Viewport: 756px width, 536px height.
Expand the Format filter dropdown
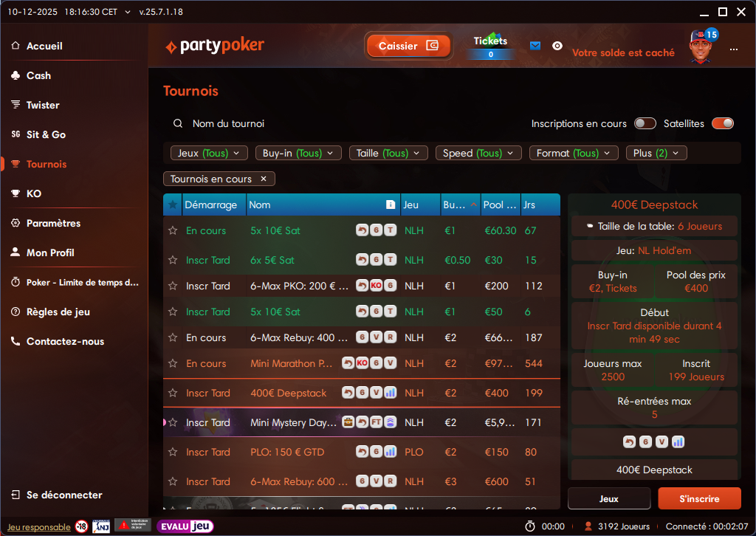pyautogui.click(x=574, y=153)
